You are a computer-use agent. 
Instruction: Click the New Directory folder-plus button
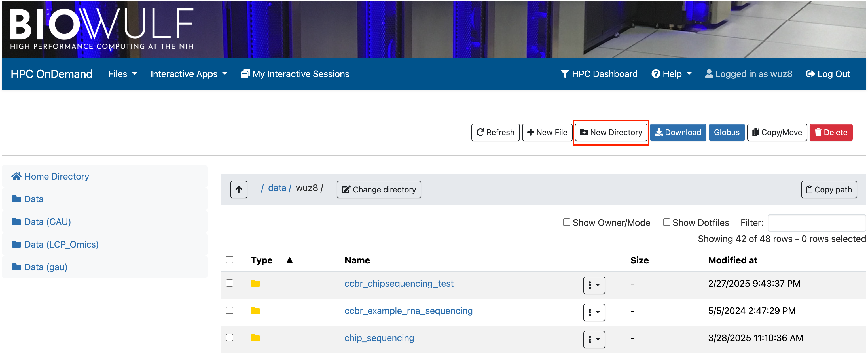coord(611,132)
